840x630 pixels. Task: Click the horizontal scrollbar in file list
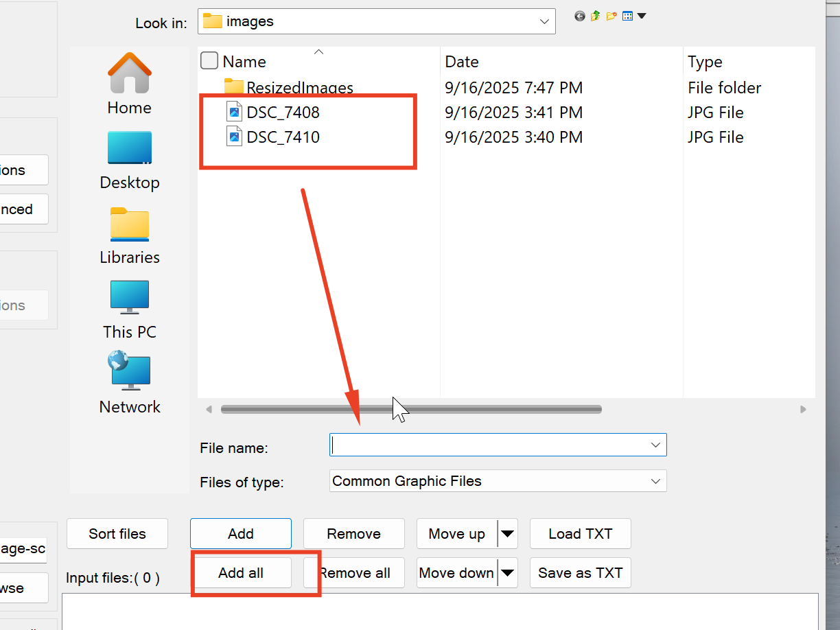tap(411, 410)
